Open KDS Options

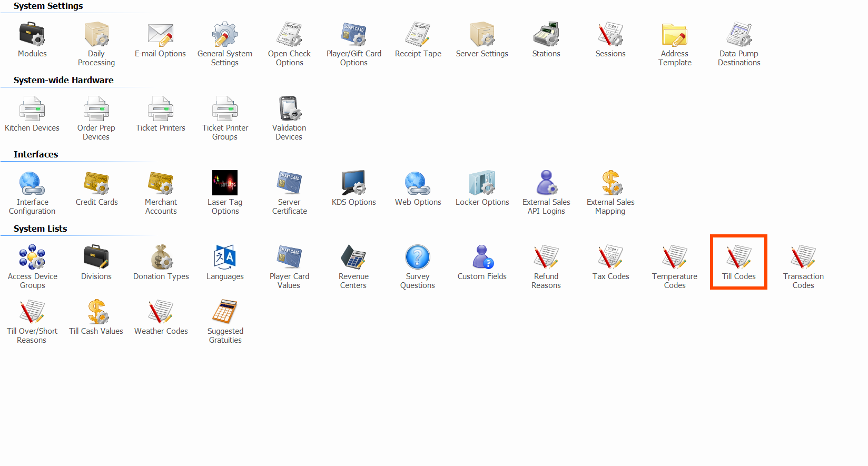pyautogui.click(x=353, y=184)
